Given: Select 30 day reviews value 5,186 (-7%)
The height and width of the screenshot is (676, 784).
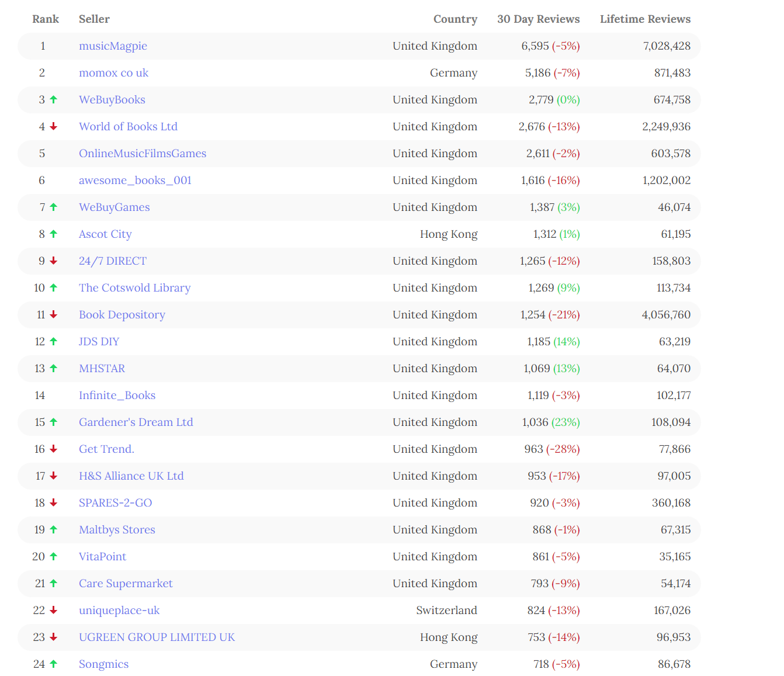Looking at the screenshot, I should pyautogui.click(x=552, y=73).
